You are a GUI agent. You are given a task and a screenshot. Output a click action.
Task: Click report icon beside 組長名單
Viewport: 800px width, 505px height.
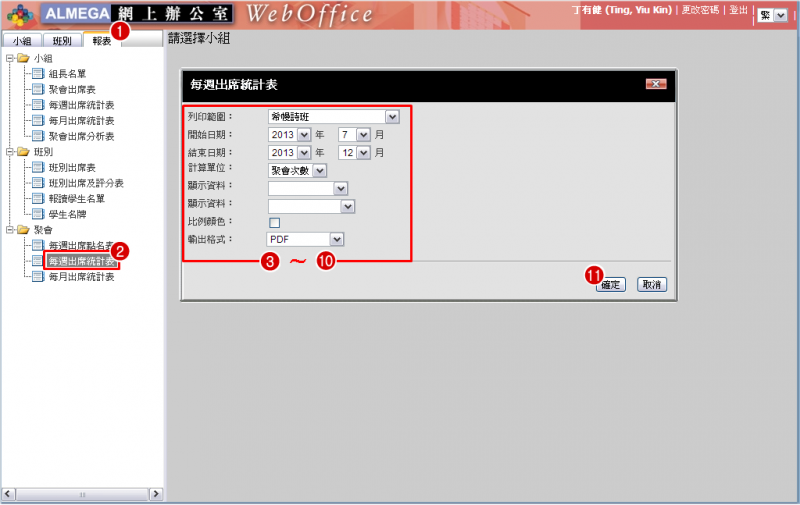38,73
